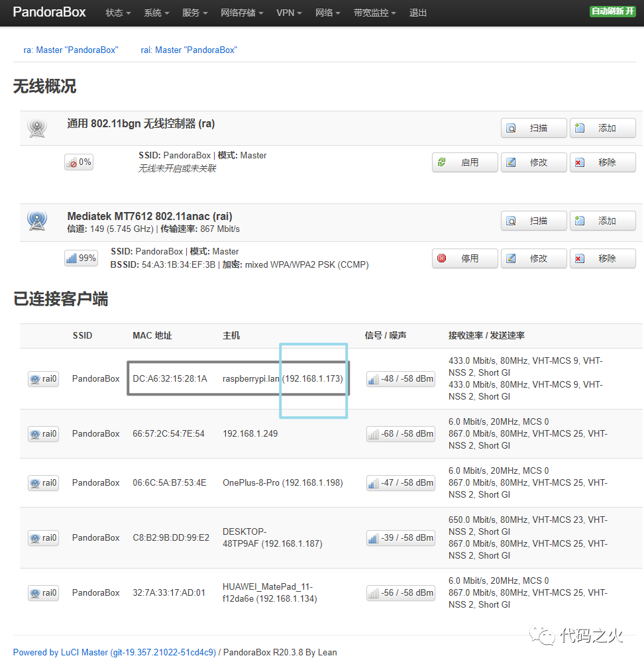Click 退出 to log out
The width and height of the screenshot is (644, 664).
tap(418, 13)
